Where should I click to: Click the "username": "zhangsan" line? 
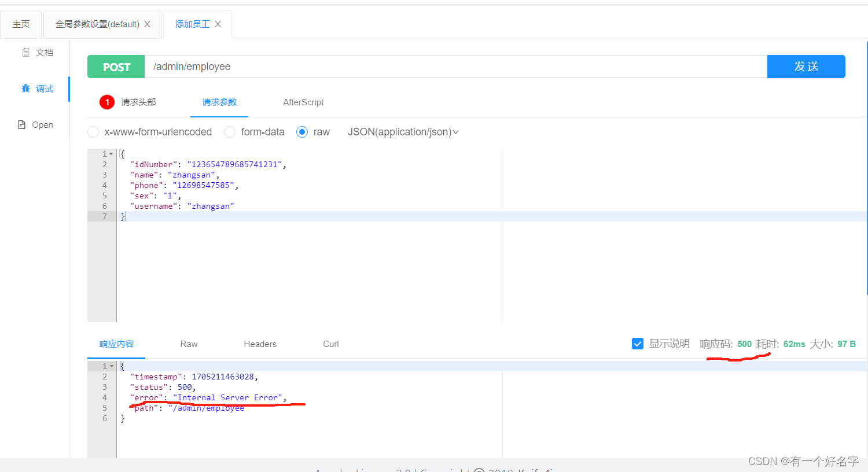pos(182,206)
